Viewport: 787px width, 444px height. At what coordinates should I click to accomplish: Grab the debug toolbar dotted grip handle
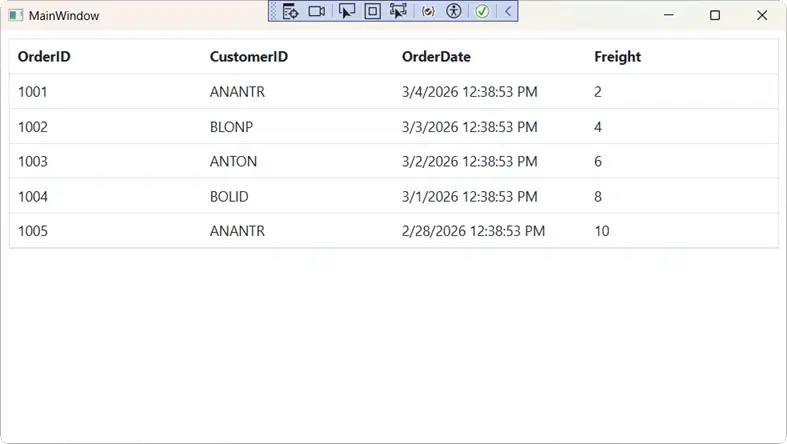[273, 11]
